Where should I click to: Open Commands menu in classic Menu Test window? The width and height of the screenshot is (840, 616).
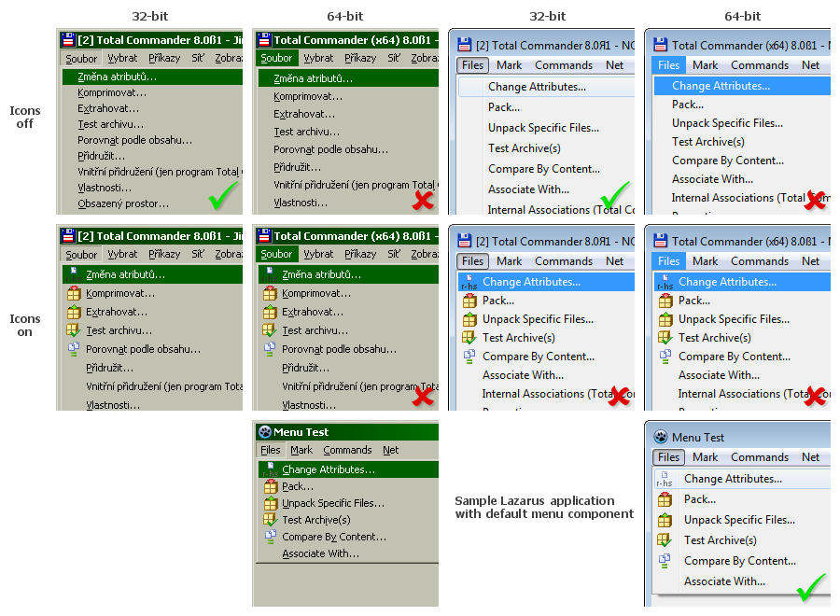347,451
